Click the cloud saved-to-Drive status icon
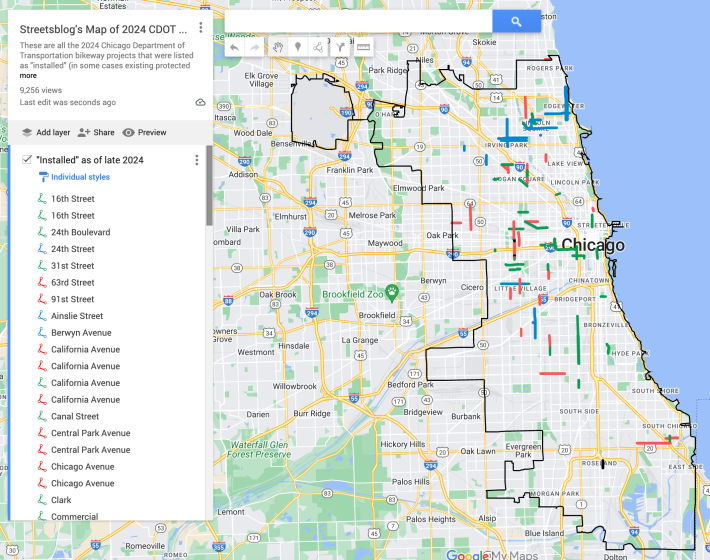Screen dimensions: 710x560 point(200,102)
